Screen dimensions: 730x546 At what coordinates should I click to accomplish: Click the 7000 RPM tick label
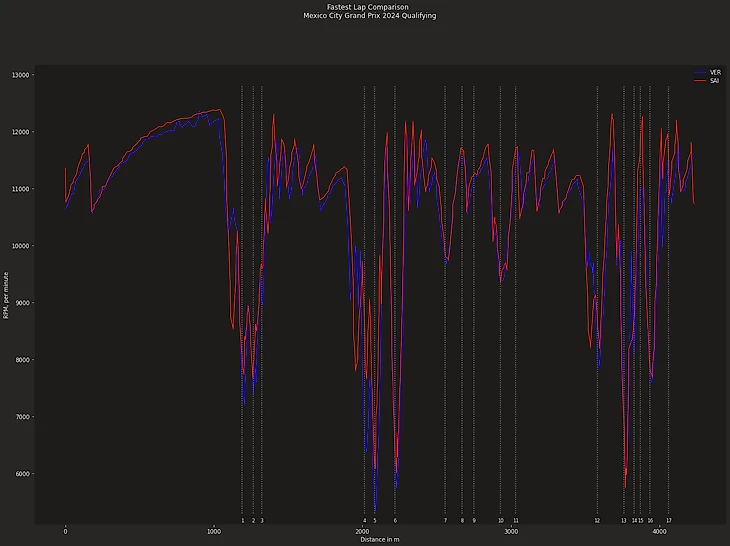(x=22, y=417)
